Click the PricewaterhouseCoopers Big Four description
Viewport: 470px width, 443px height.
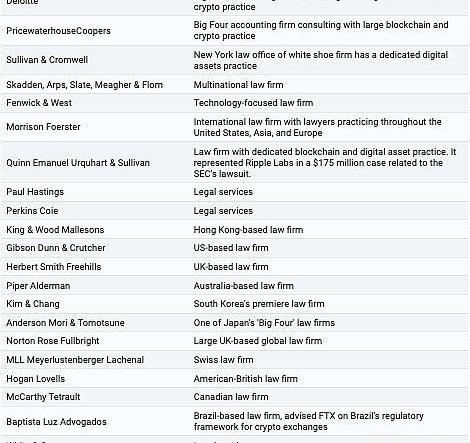click(x=321, y=30)
